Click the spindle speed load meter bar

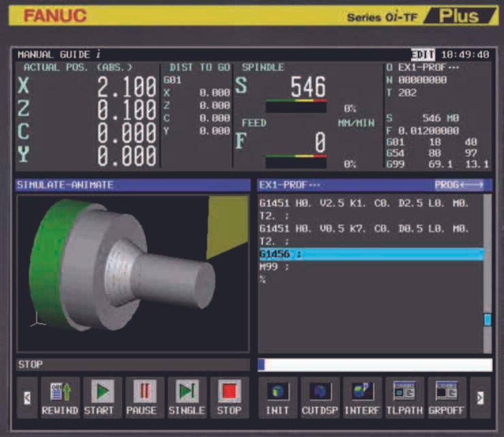tap(295, 105)
